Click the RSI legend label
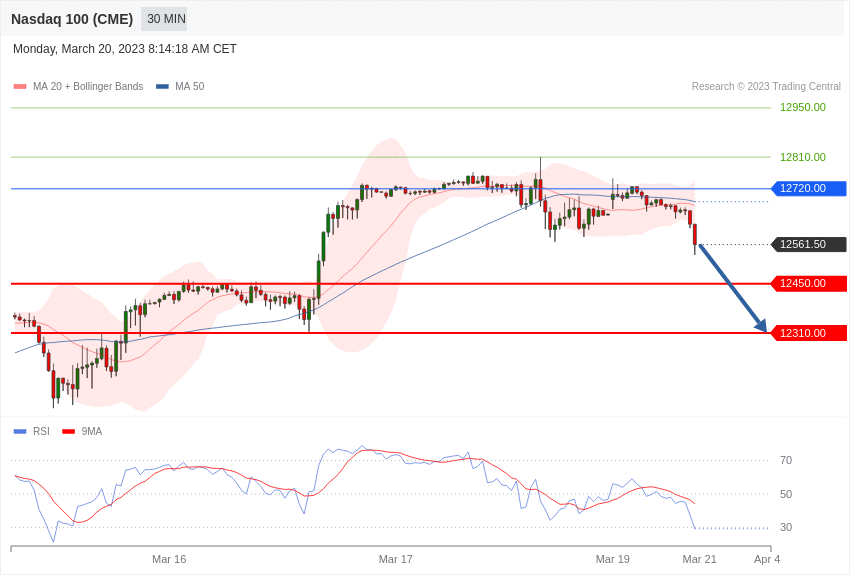This screenshot has width=850, height=576. coord(41,432)
